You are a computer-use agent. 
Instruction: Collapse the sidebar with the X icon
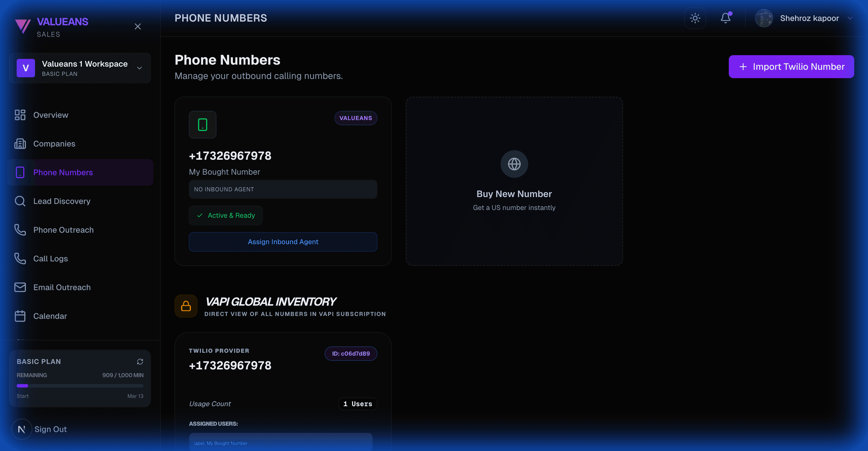coord(137,26)
